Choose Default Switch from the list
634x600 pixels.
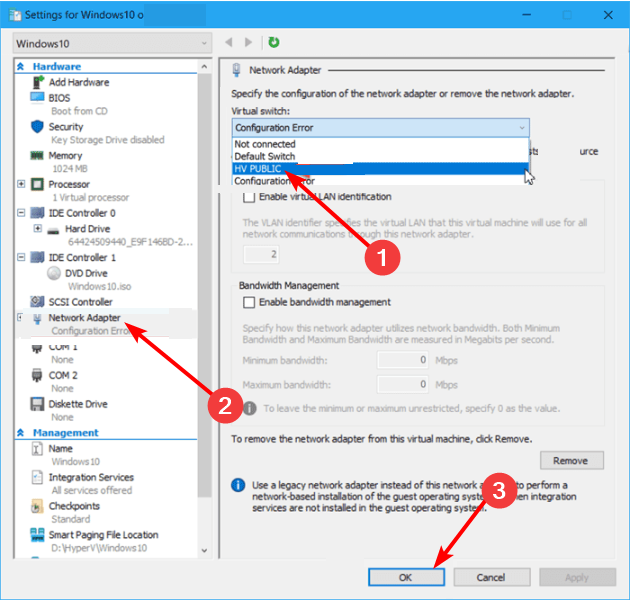[x=380, y=156]
